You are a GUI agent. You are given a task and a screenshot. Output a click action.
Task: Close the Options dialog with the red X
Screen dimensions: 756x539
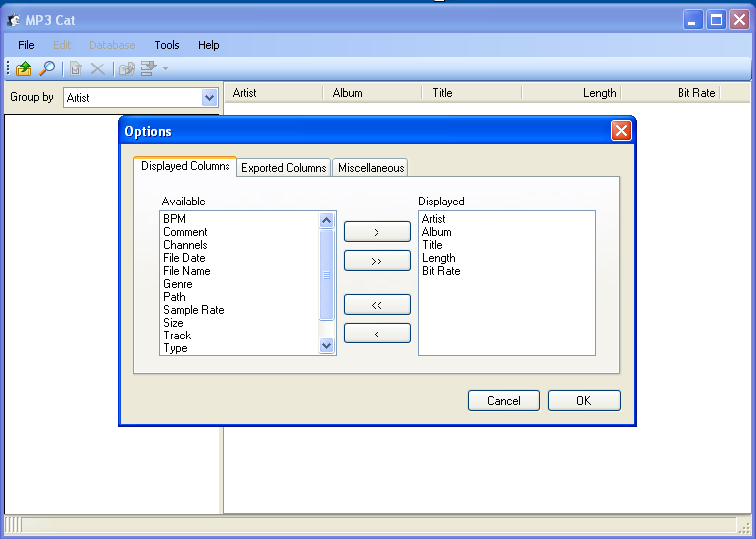pyautogui.click(x=621, y=131)
